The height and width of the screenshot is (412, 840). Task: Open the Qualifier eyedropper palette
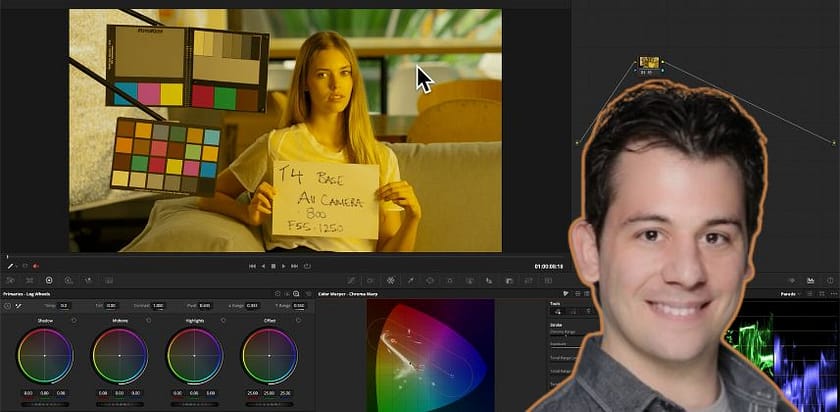click(x=411, y=280)
